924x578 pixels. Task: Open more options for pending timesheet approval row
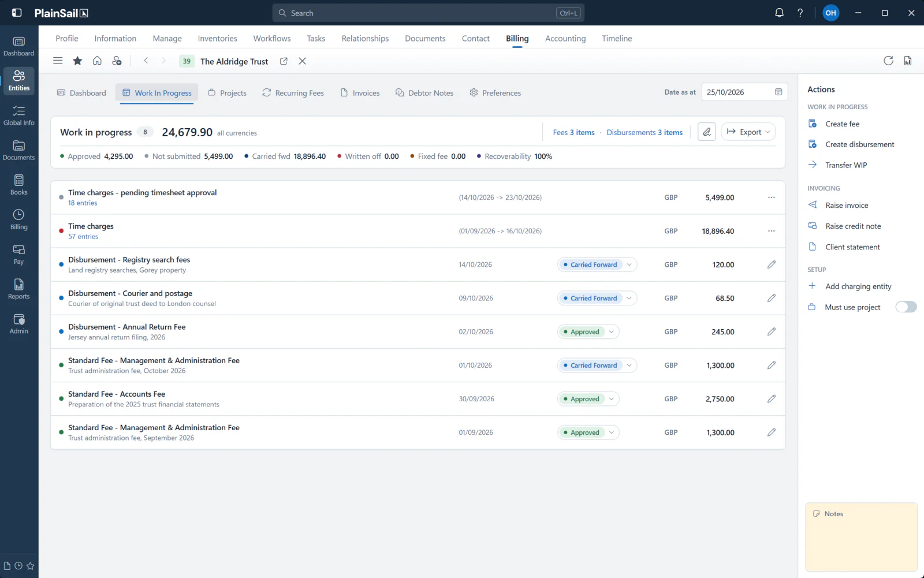pyautogui.click(x=771, y=197)
